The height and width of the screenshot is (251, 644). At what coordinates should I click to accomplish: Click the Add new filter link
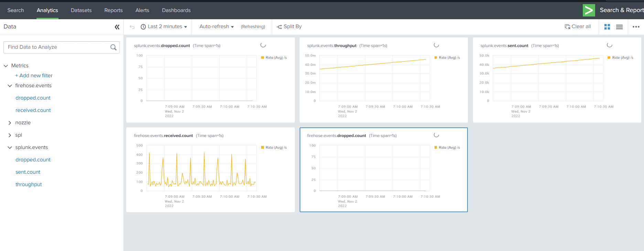(x=34, y=76)
